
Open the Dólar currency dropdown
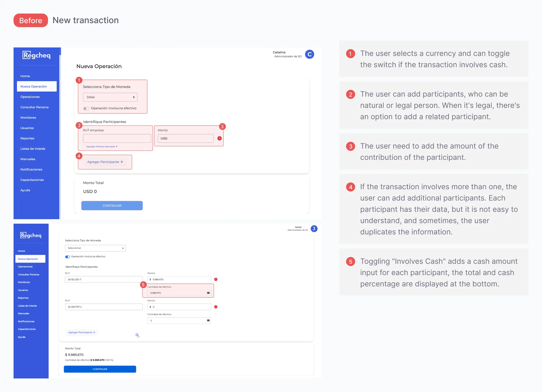click(110, 97)
